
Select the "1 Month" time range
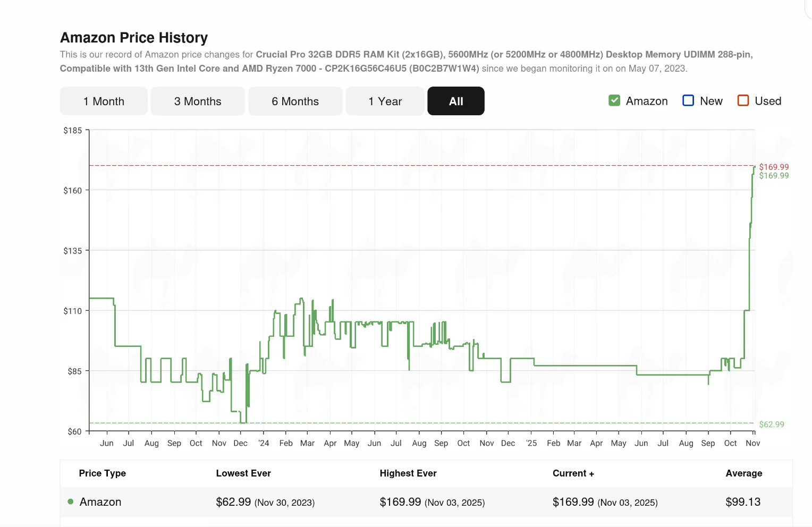tap(103, 100)
